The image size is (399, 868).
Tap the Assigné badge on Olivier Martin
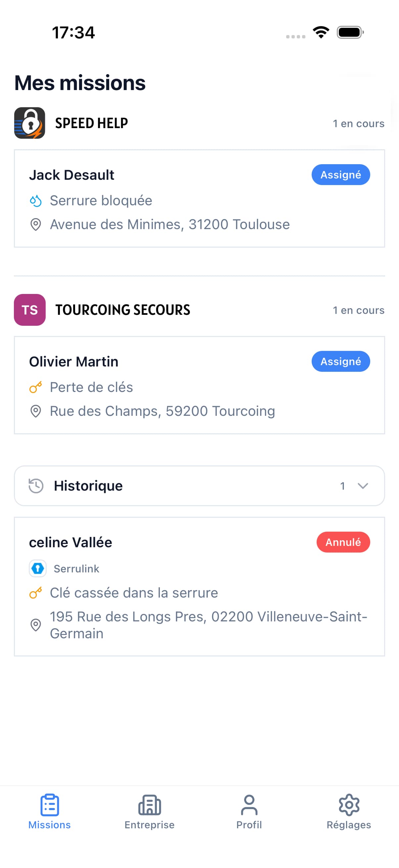pyautogui.click(x=341, y=361)
